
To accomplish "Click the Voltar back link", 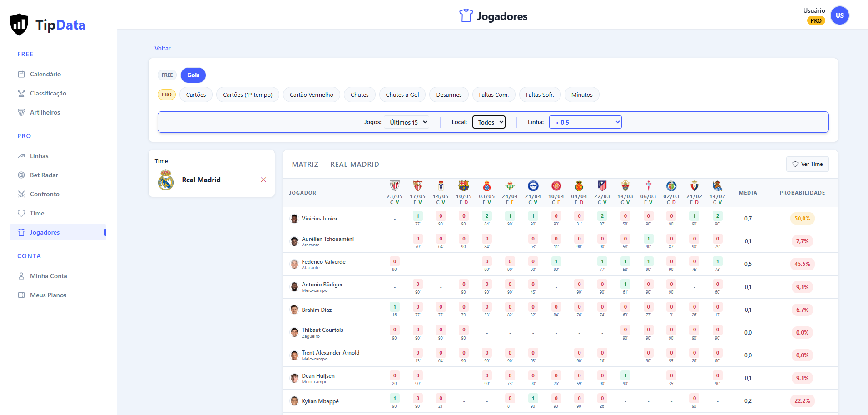I will point(159,48).
